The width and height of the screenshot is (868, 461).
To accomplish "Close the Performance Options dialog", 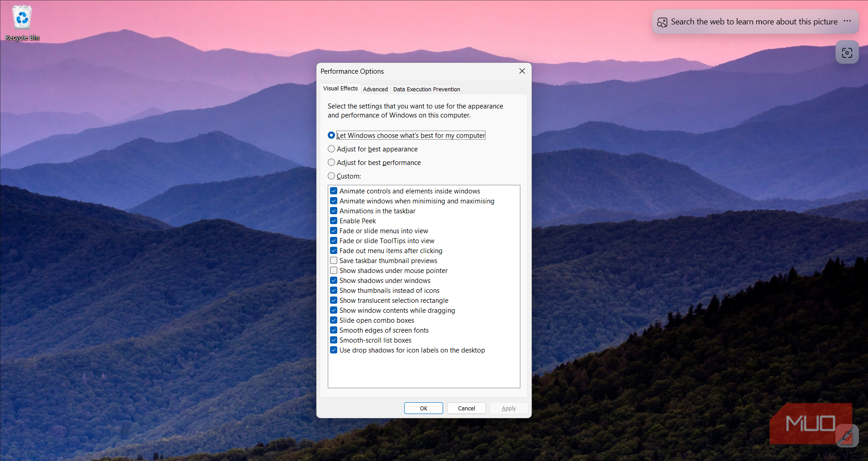I will (x=522, y=71).
